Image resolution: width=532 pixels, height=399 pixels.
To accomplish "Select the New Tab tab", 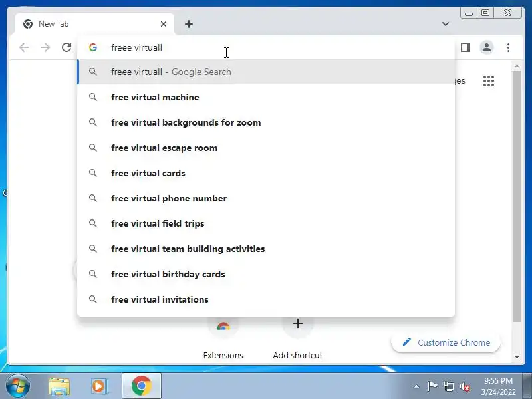I will [x=94, y=24].
